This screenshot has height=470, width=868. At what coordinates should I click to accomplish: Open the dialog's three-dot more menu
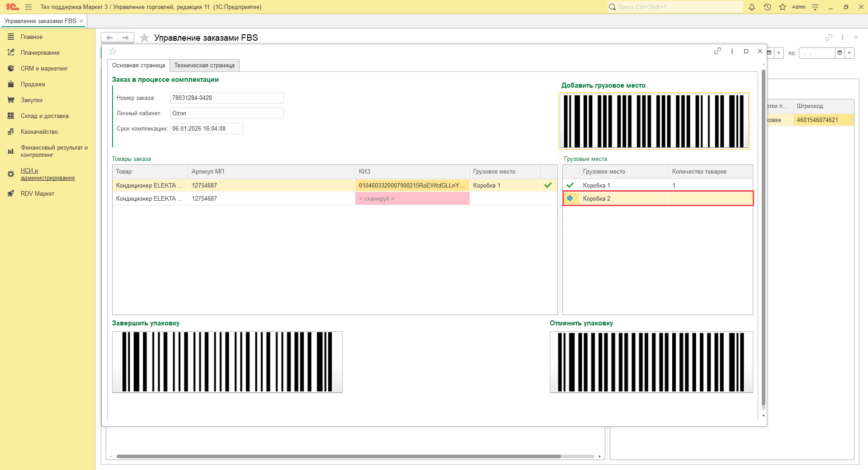pyautogui.click(x=732, y=51)
